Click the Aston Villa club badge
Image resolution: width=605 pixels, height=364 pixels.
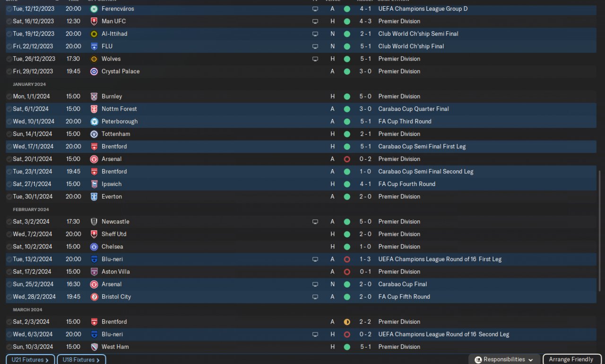tap(94, 271)
